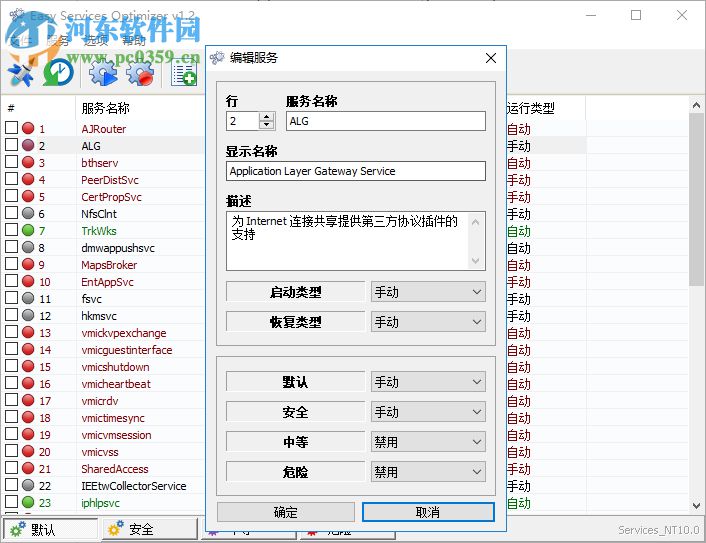
Task: Click the gear with play arrow icon
Action: coord(103,73)
